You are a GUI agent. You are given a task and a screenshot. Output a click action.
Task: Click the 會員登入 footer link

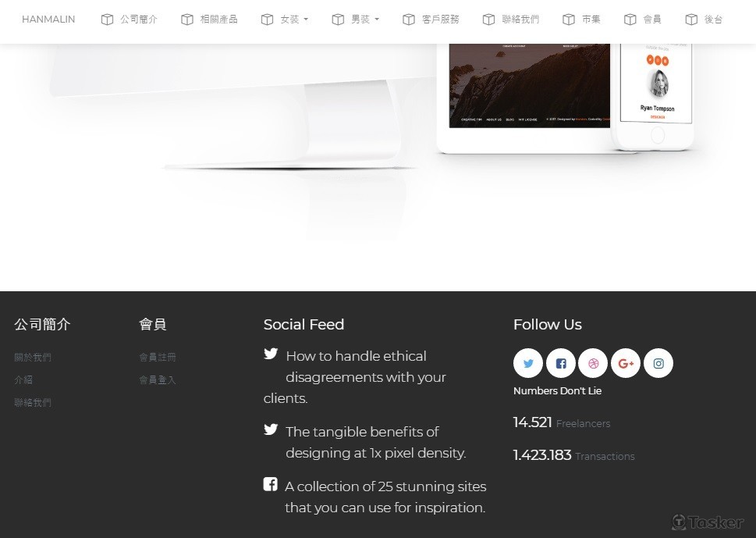[158, 379]
